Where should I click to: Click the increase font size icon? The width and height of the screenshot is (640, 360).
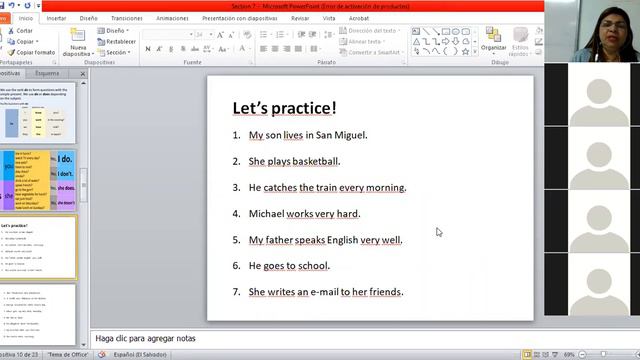(x=220, y=35)
